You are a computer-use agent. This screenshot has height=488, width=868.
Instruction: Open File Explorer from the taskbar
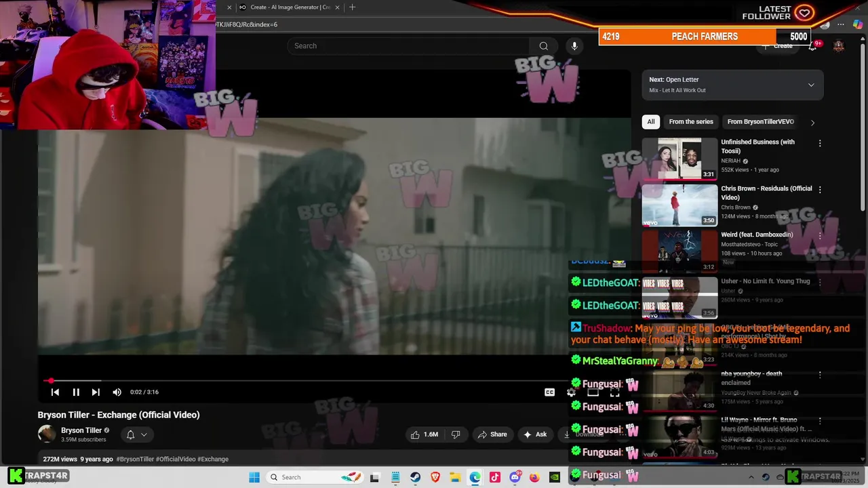[455, 477]
